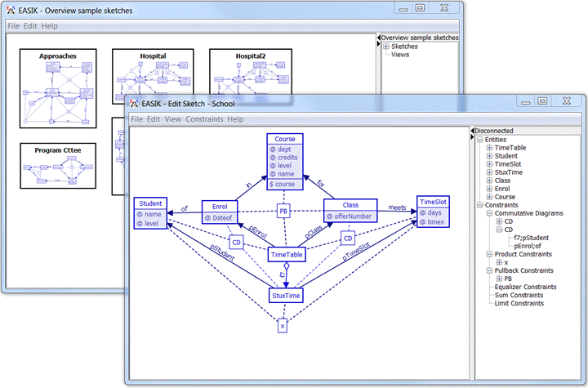Click the TimeTable entity box

click(x=287, y=255)
